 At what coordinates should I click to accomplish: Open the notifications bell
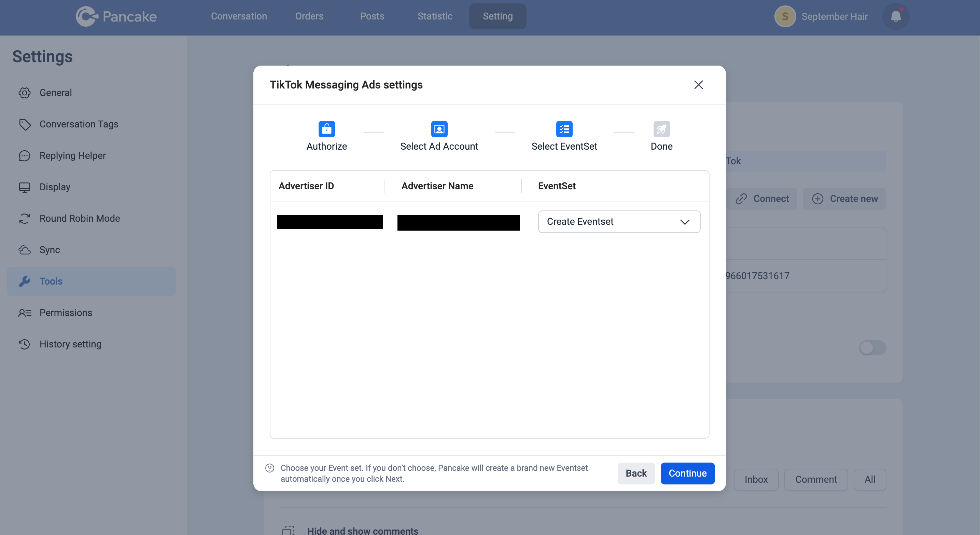coord(896,16)
